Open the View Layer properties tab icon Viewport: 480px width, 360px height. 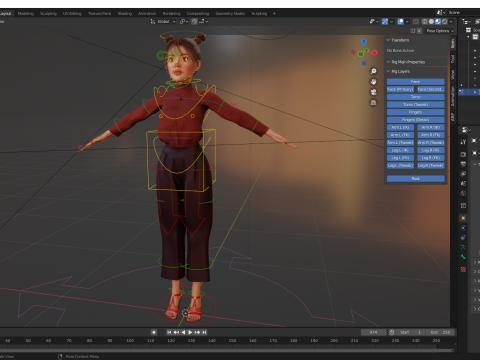[x=463, y=174]
